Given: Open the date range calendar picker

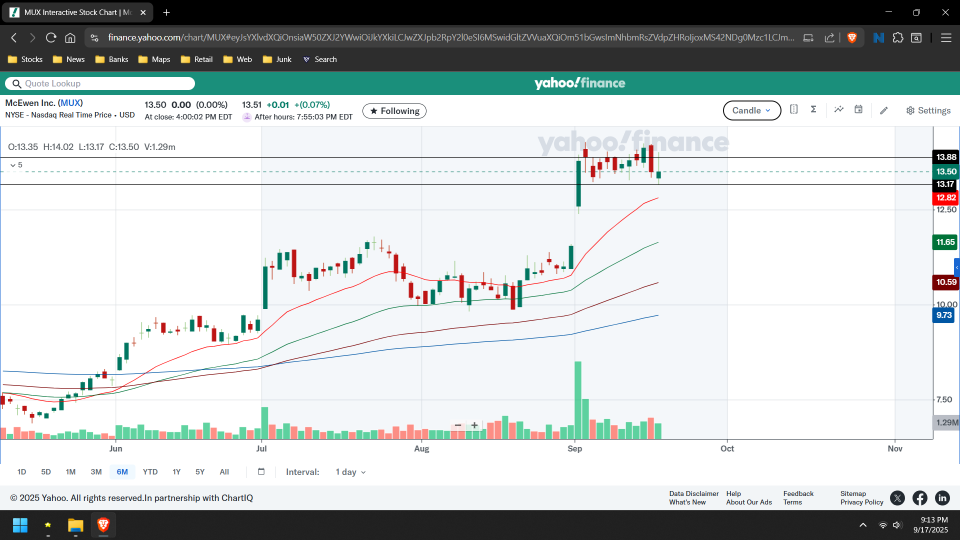Looking at the screenshot, I should click(261, 472).
